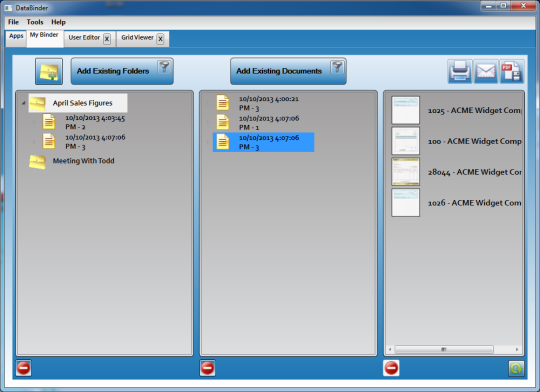This screenshot has height=392, width=540.
Task: Click Meeting With Todd folder icon
Action: pyautogui.click(x=38, y=161)
